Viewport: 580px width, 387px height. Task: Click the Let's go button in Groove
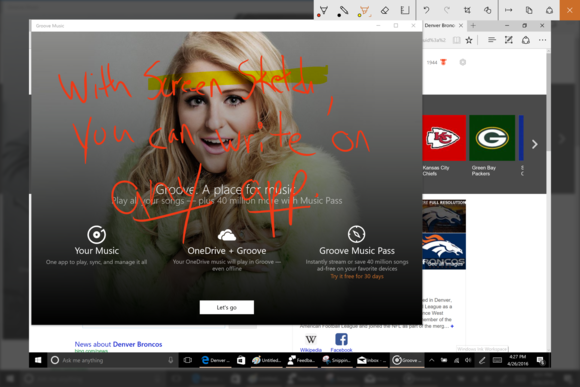tap(227, 307)
